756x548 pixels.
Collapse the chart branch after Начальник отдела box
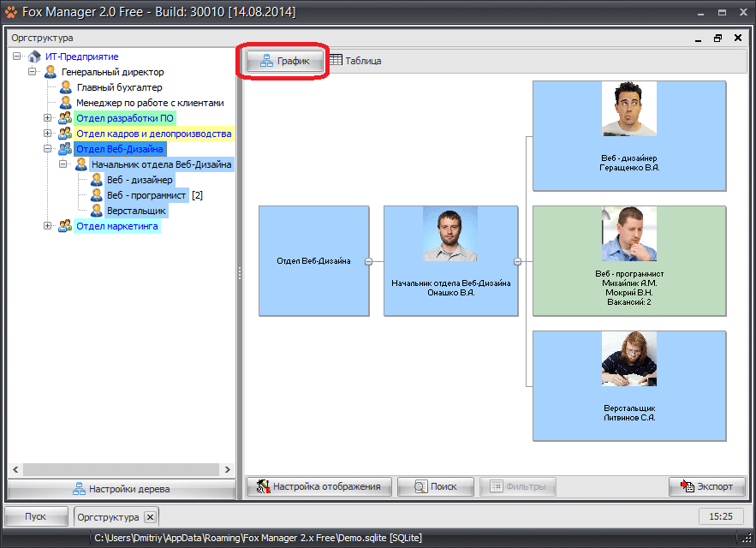point(517,261)
